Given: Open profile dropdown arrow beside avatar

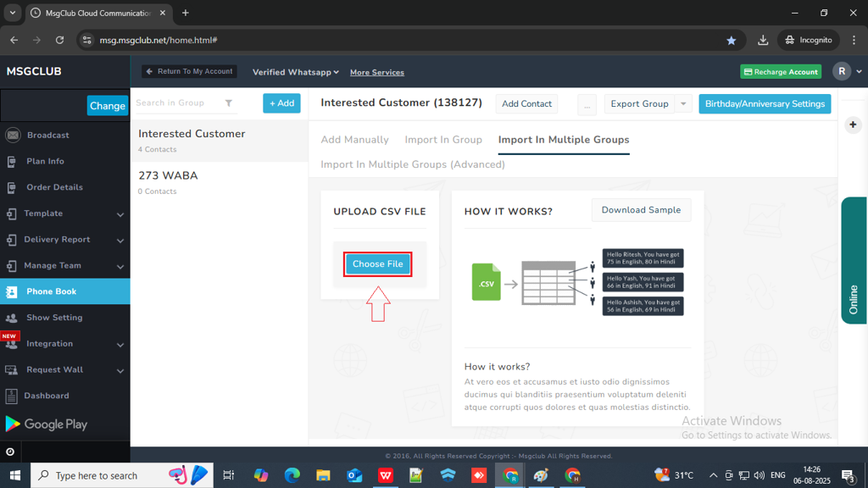Looking at the screenshot, I should point(859,72).
